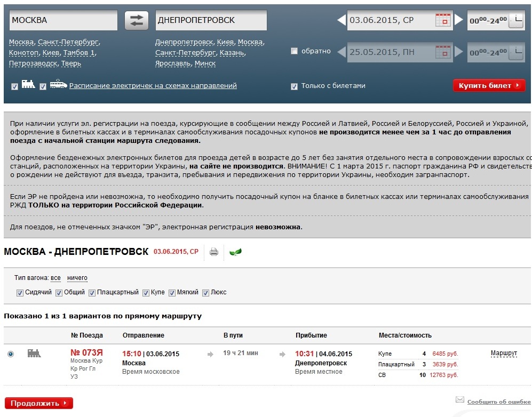Uncheck 'Только с билетами' option

294,86
